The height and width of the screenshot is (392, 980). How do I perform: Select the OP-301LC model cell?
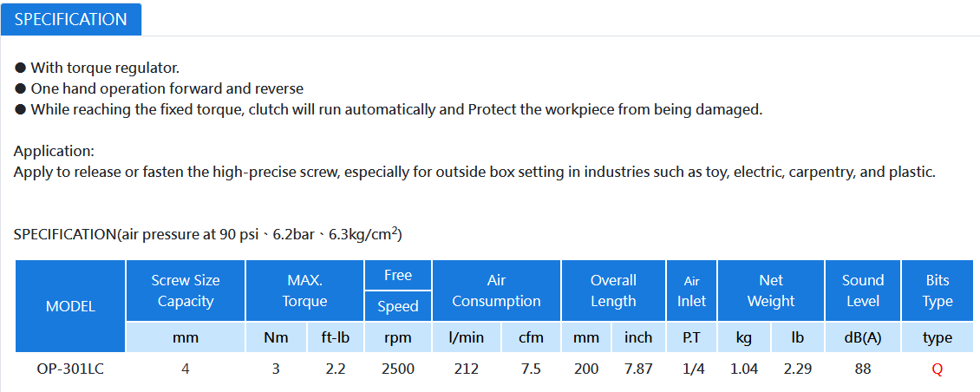click(70, 369)
